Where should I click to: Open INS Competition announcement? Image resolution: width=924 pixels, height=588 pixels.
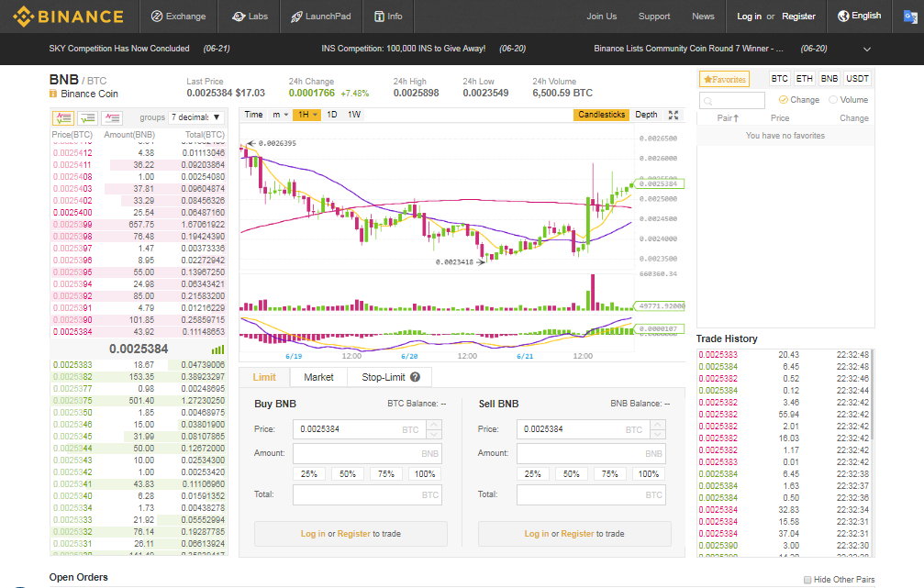[403, 49]
